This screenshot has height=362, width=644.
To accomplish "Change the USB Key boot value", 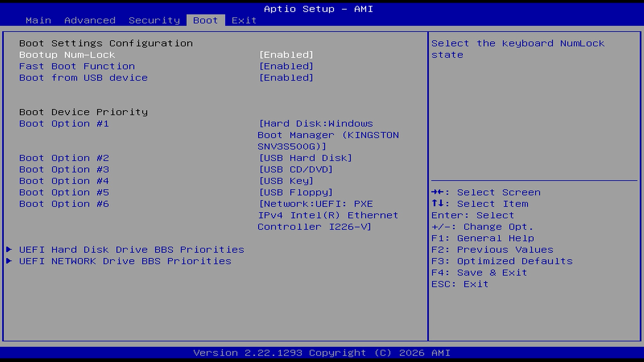I will 286,181.
